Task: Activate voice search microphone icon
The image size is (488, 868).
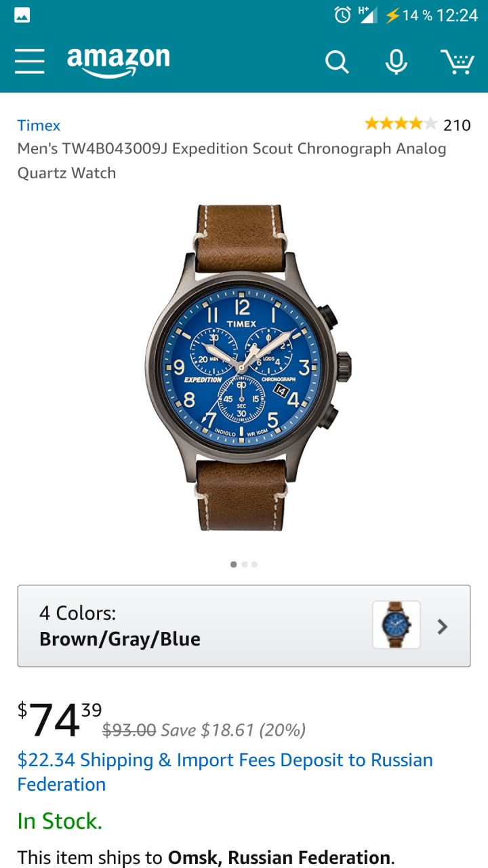Action: coord(396,61)
